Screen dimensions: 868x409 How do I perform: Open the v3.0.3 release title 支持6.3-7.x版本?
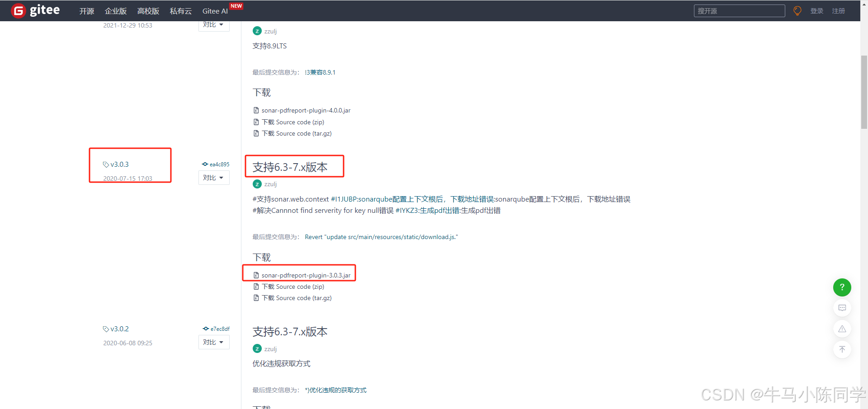coord(290,167)
